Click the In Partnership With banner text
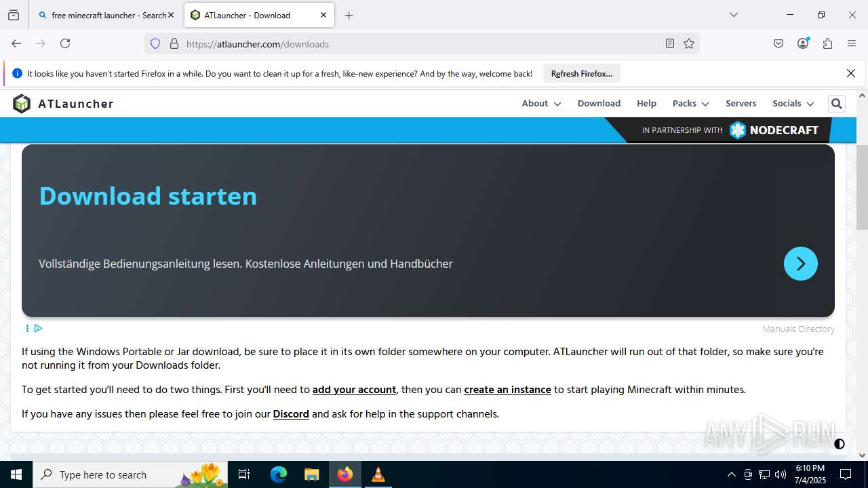The width and height of the screenshot is (868, 488). pyautogui.click(x=682, y=130)
